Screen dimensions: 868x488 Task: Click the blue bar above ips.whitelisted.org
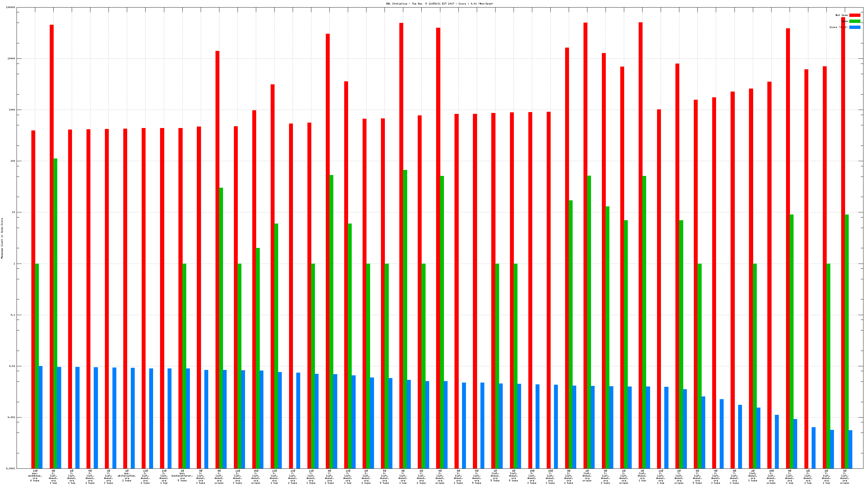[x=133, y=418]
